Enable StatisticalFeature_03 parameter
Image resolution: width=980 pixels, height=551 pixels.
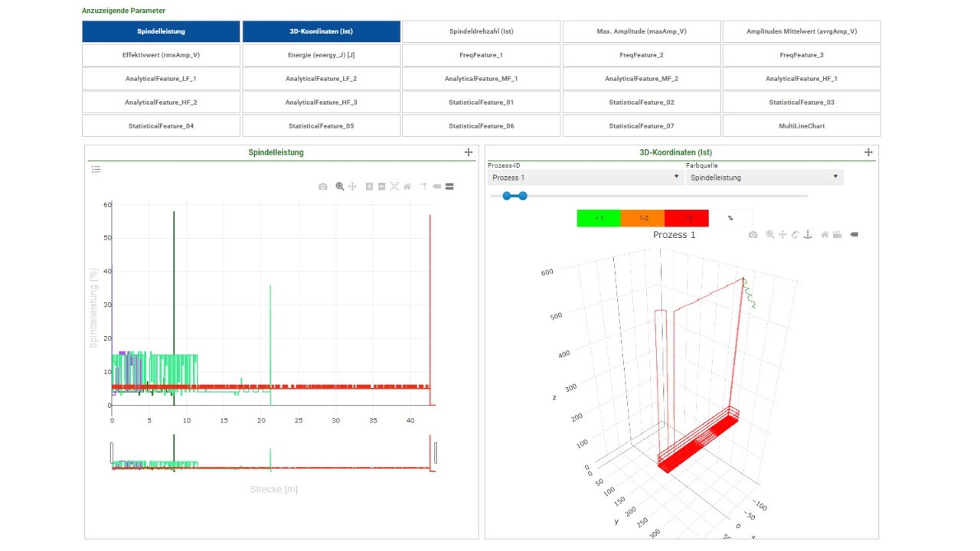point(802,102)
